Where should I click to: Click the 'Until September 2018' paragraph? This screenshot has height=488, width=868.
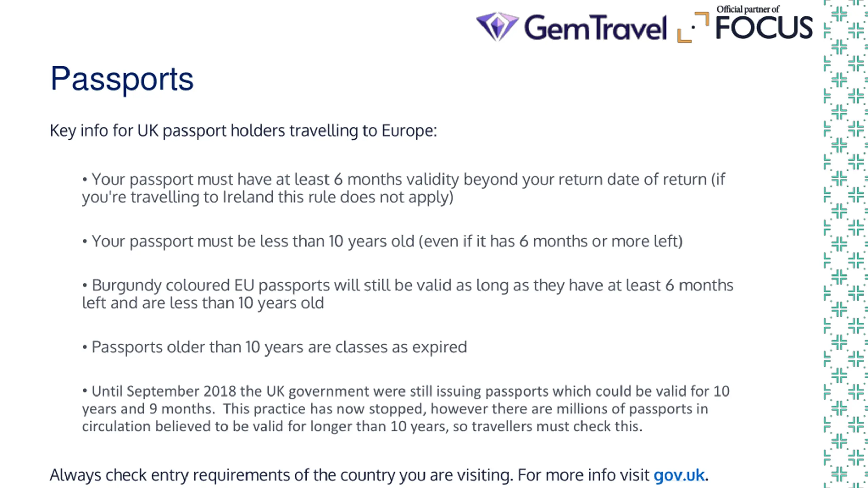point(406,409)
